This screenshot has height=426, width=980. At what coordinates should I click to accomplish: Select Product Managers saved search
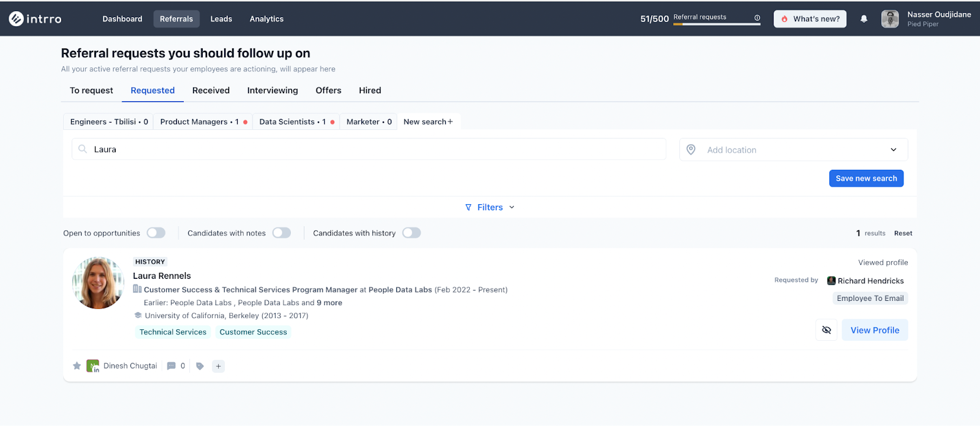(x=203, y=121)
